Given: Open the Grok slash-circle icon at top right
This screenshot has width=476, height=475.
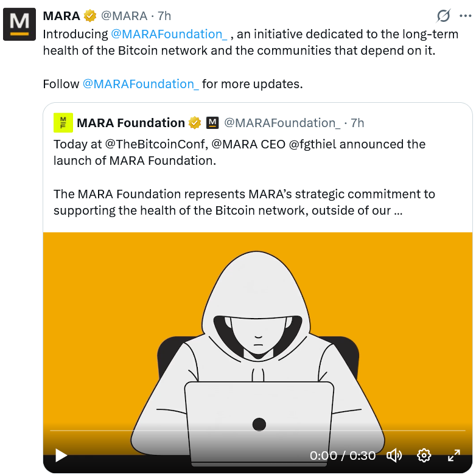Looking at the screenshot, I should [x=444, y=16].
